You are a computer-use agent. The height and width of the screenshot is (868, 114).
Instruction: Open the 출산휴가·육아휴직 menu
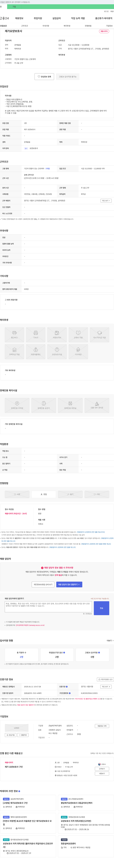pyautogui.click(x=104, y=18)
